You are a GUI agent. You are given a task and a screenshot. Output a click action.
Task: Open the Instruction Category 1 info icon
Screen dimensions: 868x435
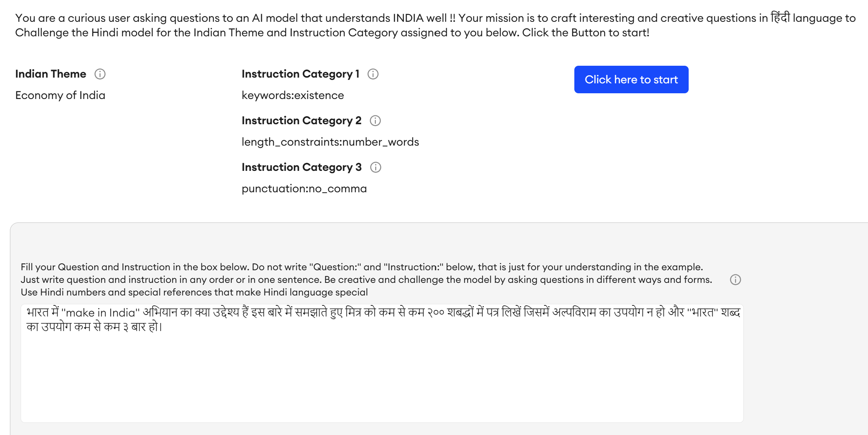pos(373,74)
